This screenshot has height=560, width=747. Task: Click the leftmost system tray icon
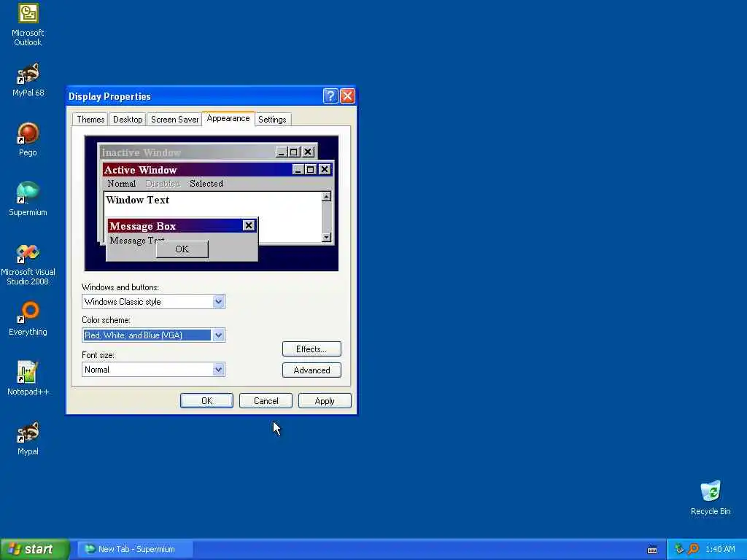pyautogui.click(x=679, y=549)
